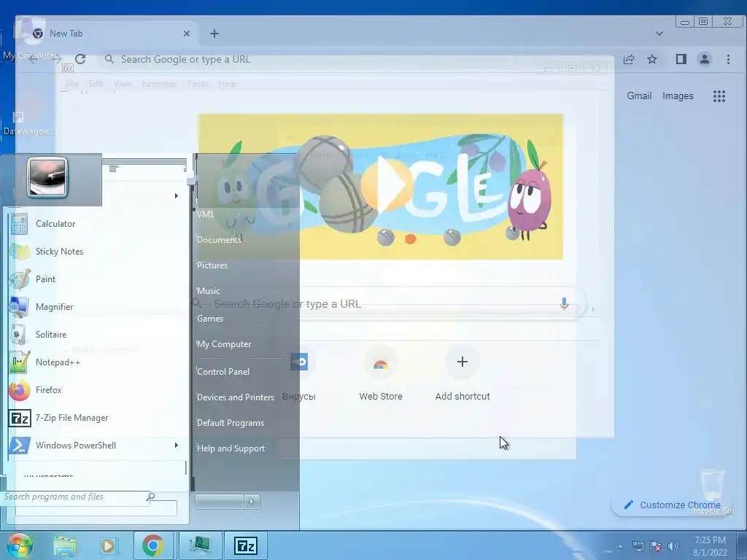The image size is (747, 560).
Task: Open Games from the Start menu
Action: 210,319
